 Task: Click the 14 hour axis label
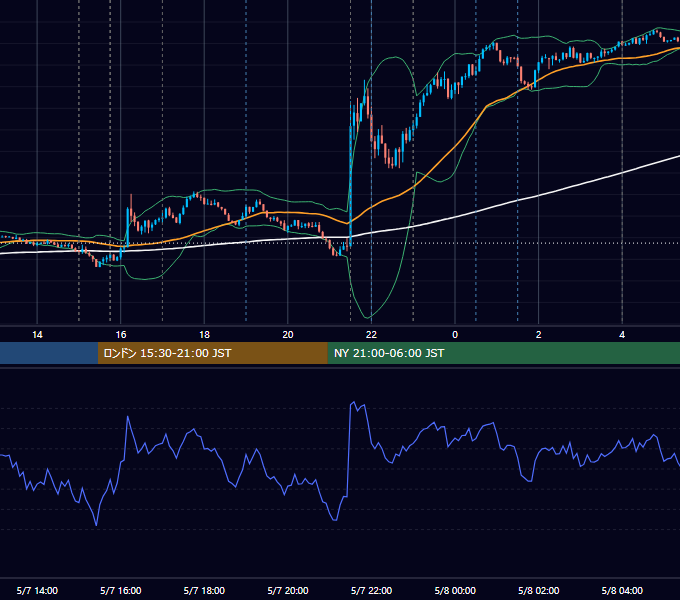pyautogui.click(x=37, y=335)
